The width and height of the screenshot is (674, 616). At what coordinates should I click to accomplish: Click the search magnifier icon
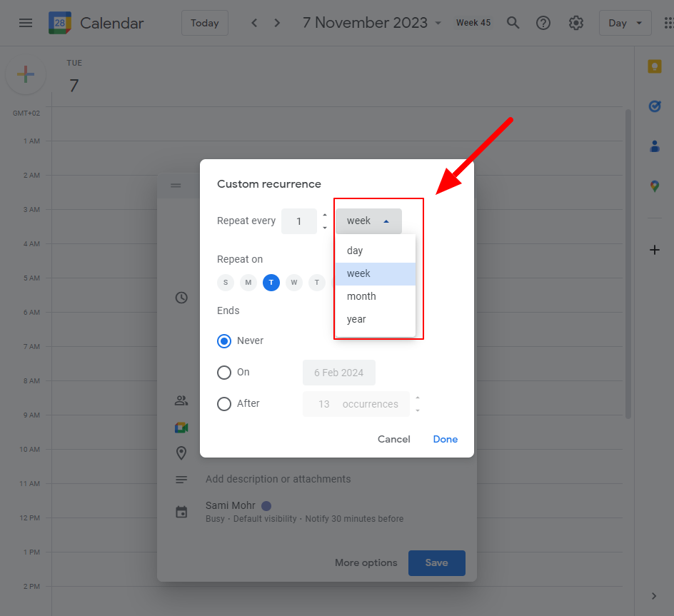click(513, 23)
